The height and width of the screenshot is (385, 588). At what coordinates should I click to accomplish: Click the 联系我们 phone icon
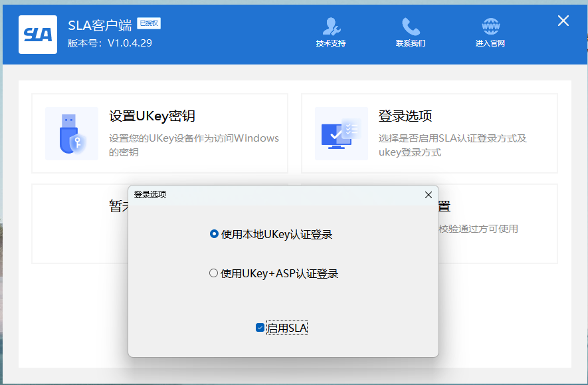[x=411, y=27]
